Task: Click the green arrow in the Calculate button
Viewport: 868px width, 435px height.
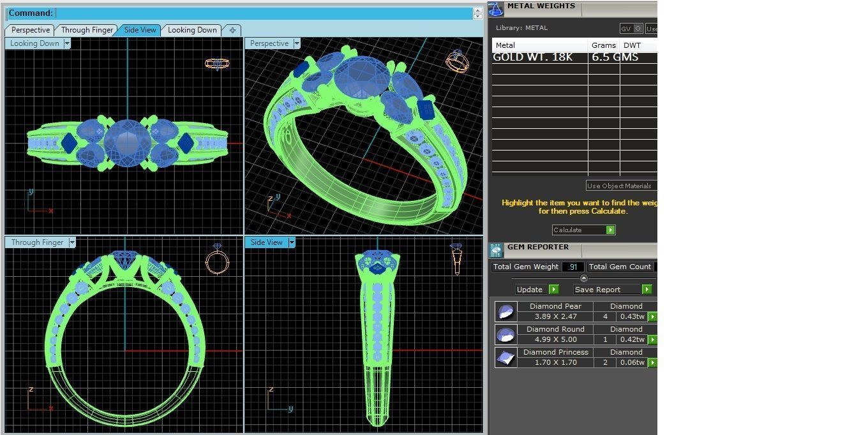Action: 610,230
